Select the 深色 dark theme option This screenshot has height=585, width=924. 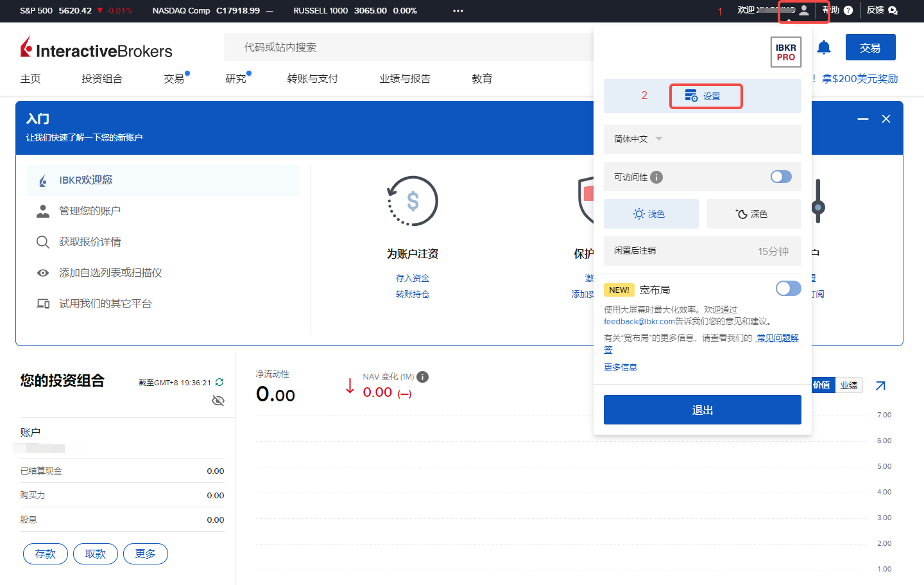point(754,214)
